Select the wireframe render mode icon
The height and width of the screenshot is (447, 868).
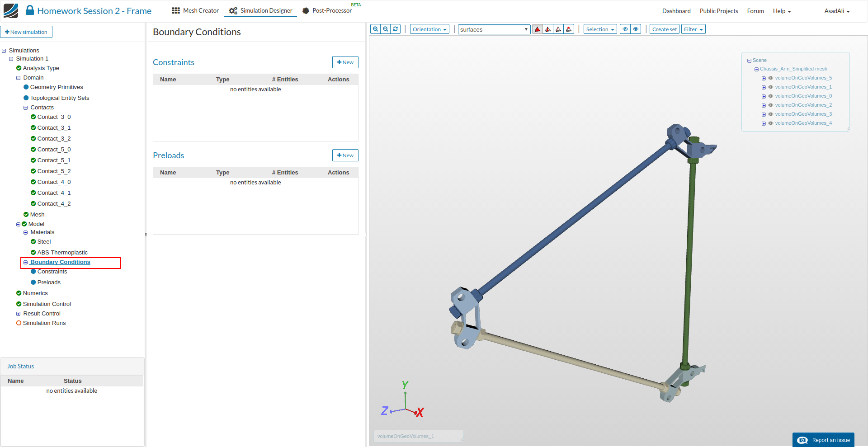[x=558, y=29]
